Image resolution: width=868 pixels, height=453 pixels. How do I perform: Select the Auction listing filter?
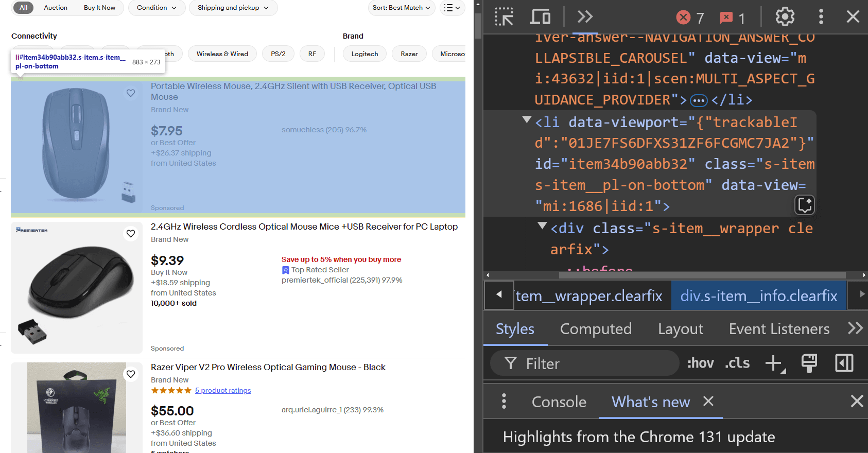coord(56,8)
